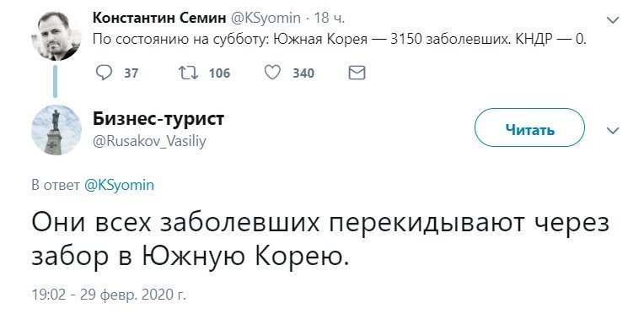This screenshot has width=644, height=314.
Task: Open Бизнес-турист's monument avatar
Action: [56, 130]
